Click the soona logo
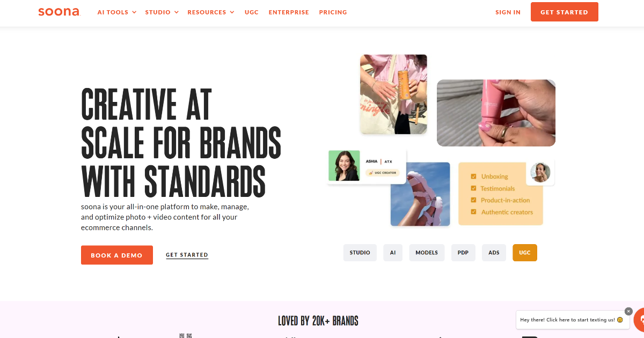This screenshot has height=338, width=644. tap(59, 12)
